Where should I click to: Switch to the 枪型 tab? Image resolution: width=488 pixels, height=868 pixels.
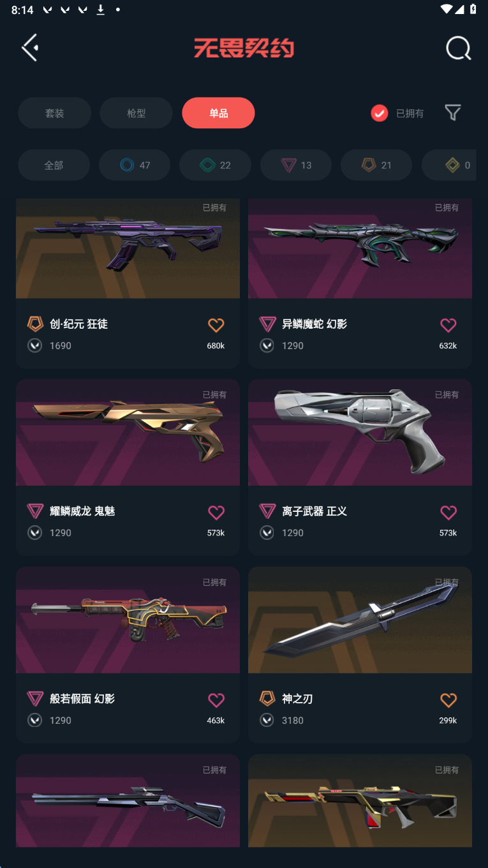[x=137, y=113]
